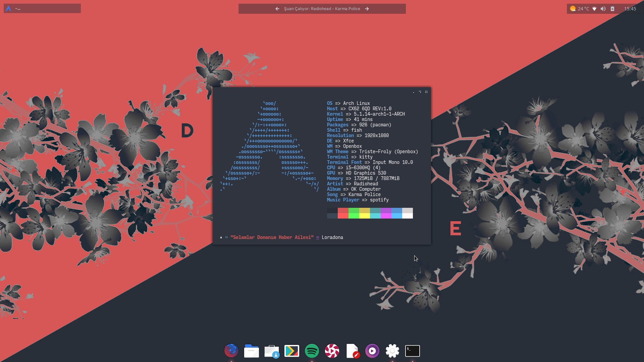Click the 'Artist => Radiohead' line
The height and width of the screenshot is (362, 644).
pos(353,184)
